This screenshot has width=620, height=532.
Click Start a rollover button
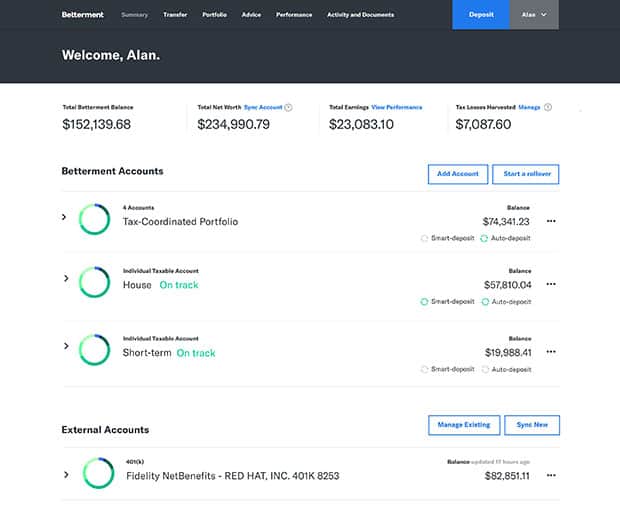click(525, 174)
